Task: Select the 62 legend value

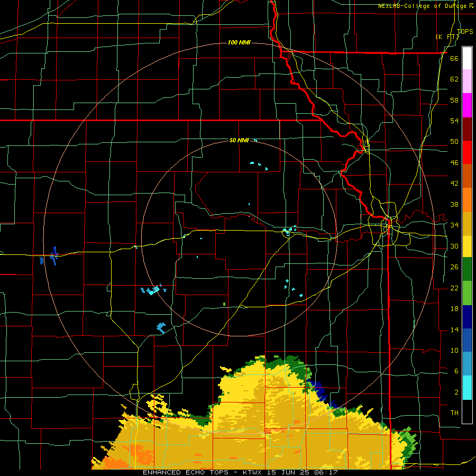Action: pyautogui.click(x=454, y=79)
